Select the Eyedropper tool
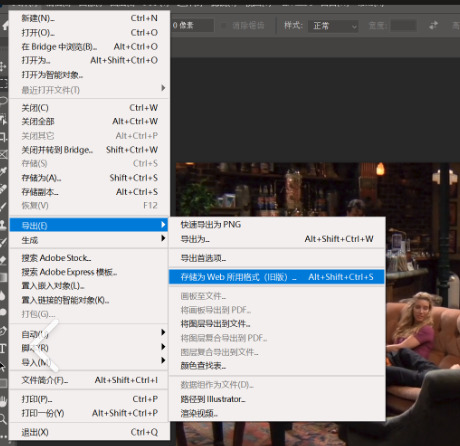460x446 pixels. coord(3,171)
